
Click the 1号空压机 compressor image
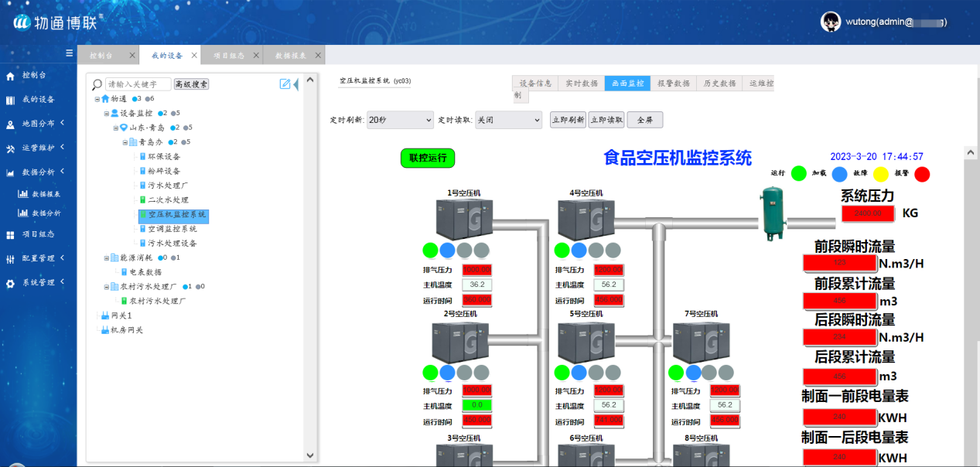click(463, 218)
